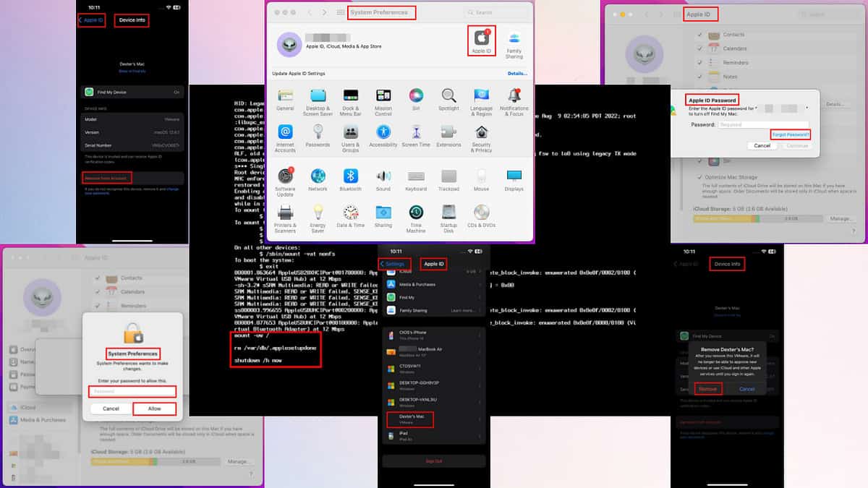The width and height of the screenshot is (868, 488).
Task: Click the Continue button in password dialog
Action: [796, 145]
